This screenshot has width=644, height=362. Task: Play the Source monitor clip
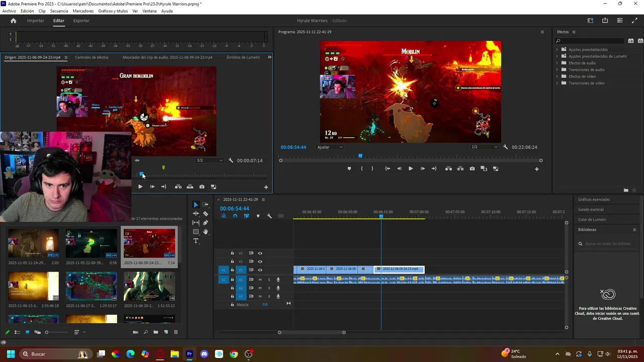[x=140, y=187]
